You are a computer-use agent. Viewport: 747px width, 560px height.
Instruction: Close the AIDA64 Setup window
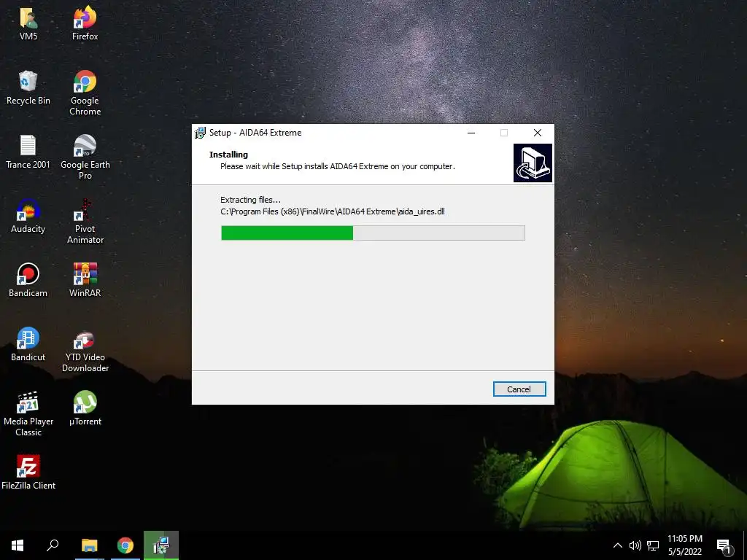pyautogui.click(x=538, y=133)
